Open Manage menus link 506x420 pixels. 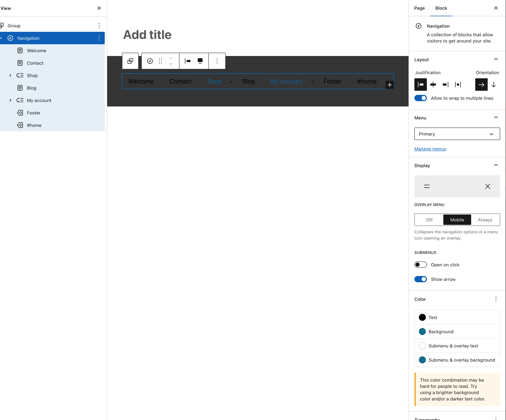(x=430, y=149)
